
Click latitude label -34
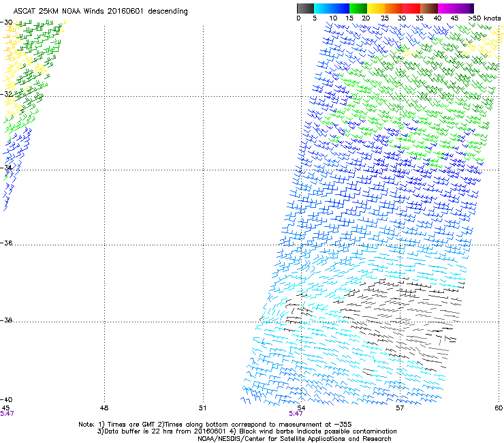(6, 168)
